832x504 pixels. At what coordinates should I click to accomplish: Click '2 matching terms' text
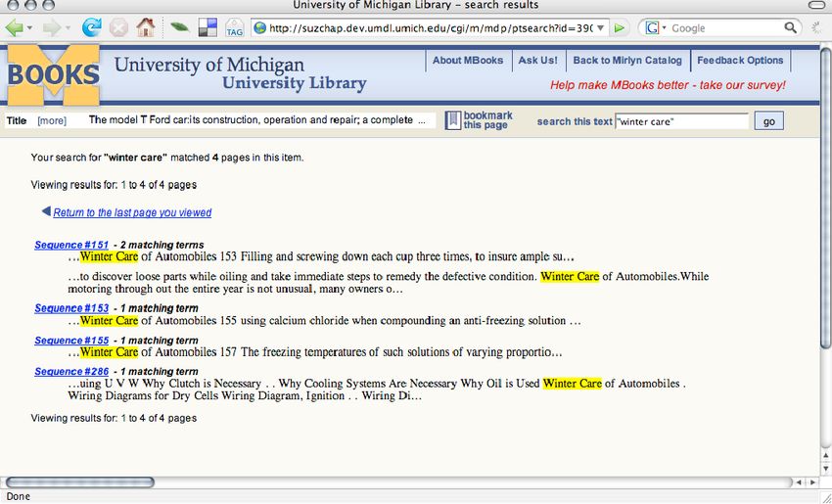click(162, 245)
